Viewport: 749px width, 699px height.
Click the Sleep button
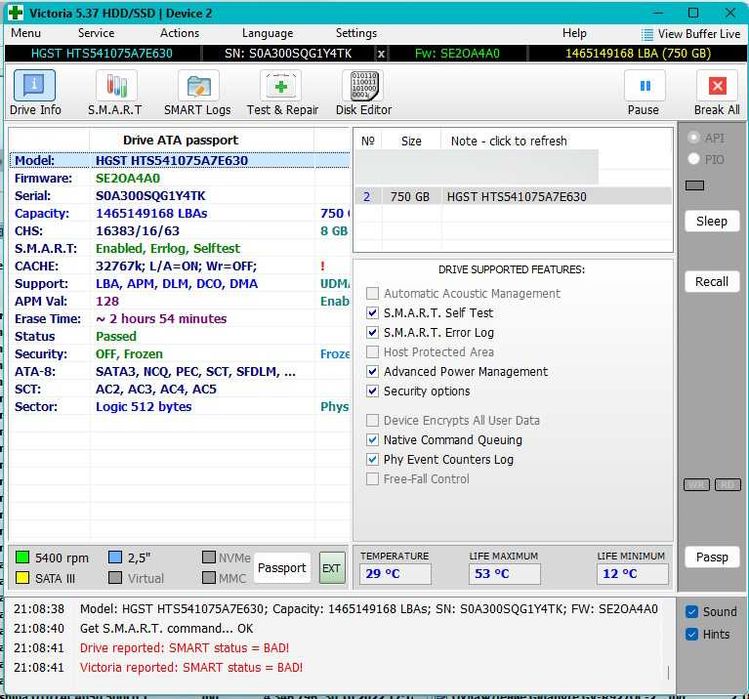712,221
